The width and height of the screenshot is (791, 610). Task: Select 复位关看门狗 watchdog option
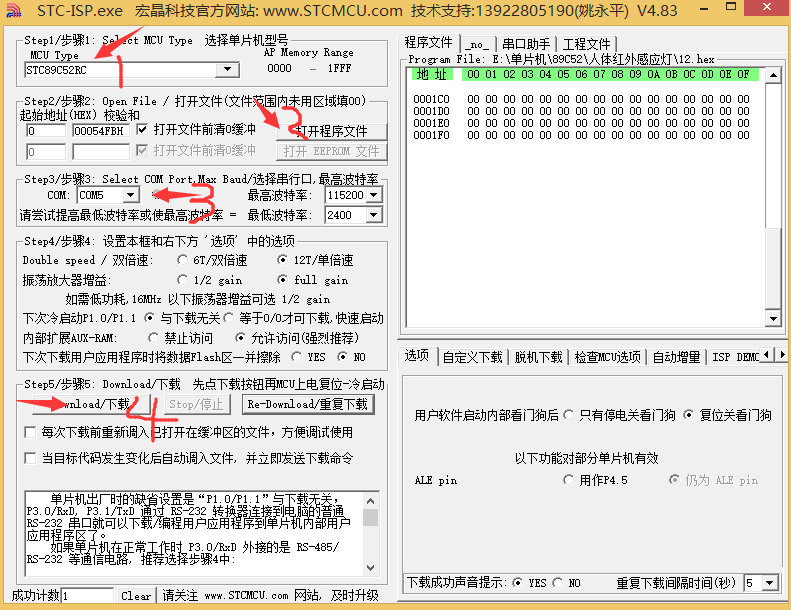[689, 415]
